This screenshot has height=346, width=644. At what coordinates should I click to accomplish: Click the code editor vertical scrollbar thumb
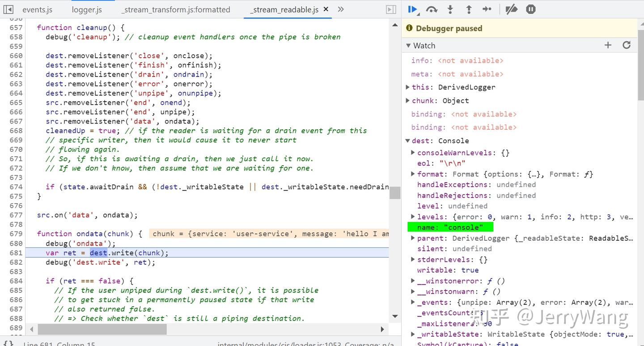coord(395,193)
